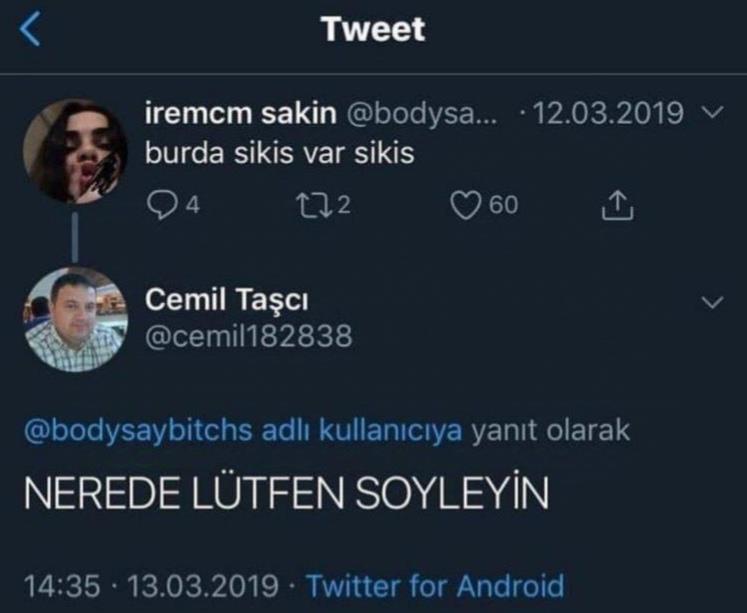Go back using the left arrow
The width and height of the screenshot is (747, 613).
[32, 31]
